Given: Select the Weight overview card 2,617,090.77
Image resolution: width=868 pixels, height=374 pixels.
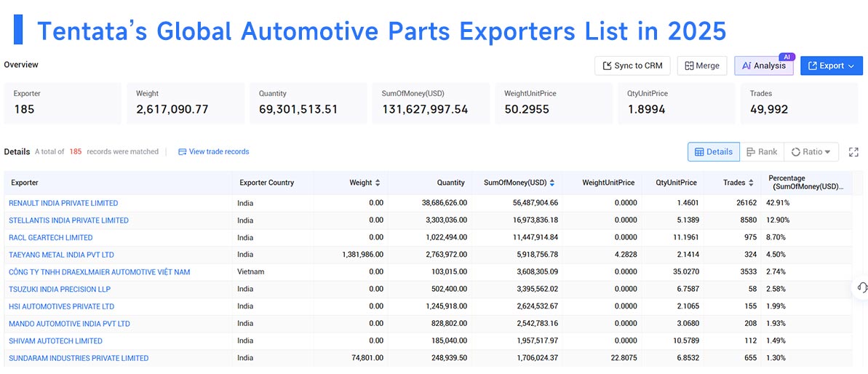Looking at the screenshot, I should click(x=186, y=103).
